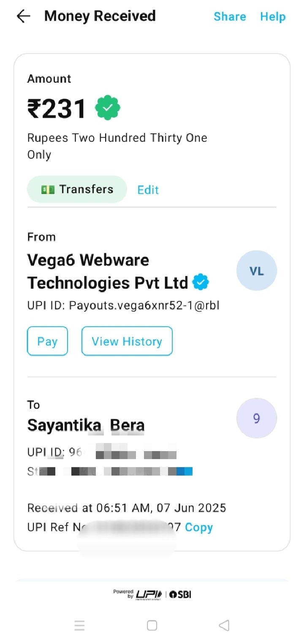Viewport: 304px width, 644px height.
Task: Share this payment receipt
Action: tap(230, 16)
